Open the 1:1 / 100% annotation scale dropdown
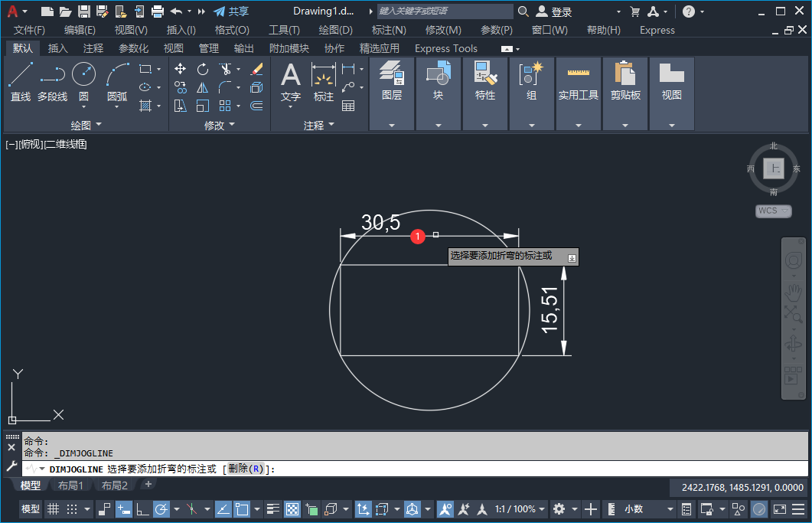 click(519, 509)
